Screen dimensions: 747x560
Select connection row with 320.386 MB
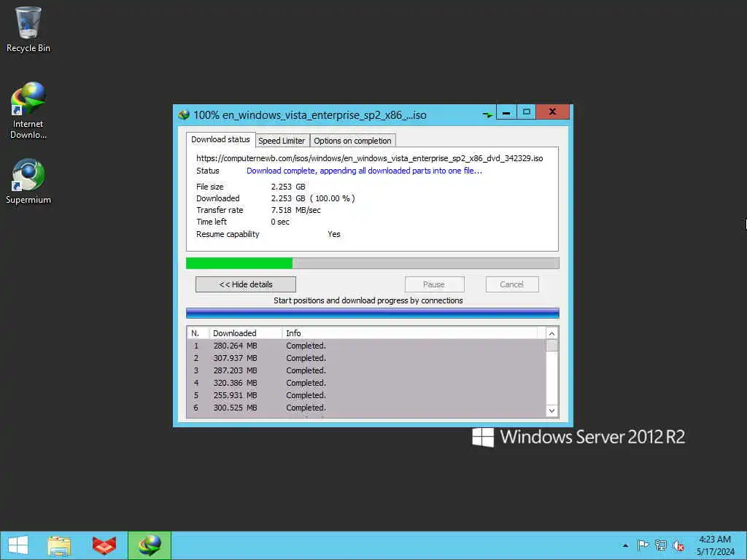(367, 383)
